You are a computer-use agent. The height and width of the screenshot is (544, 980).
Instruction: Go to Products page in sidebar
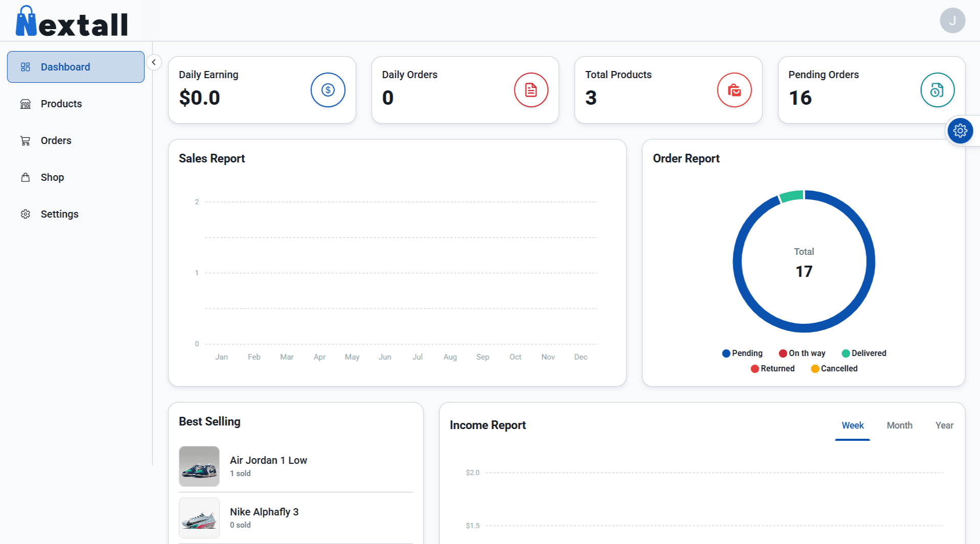point(61,104)
